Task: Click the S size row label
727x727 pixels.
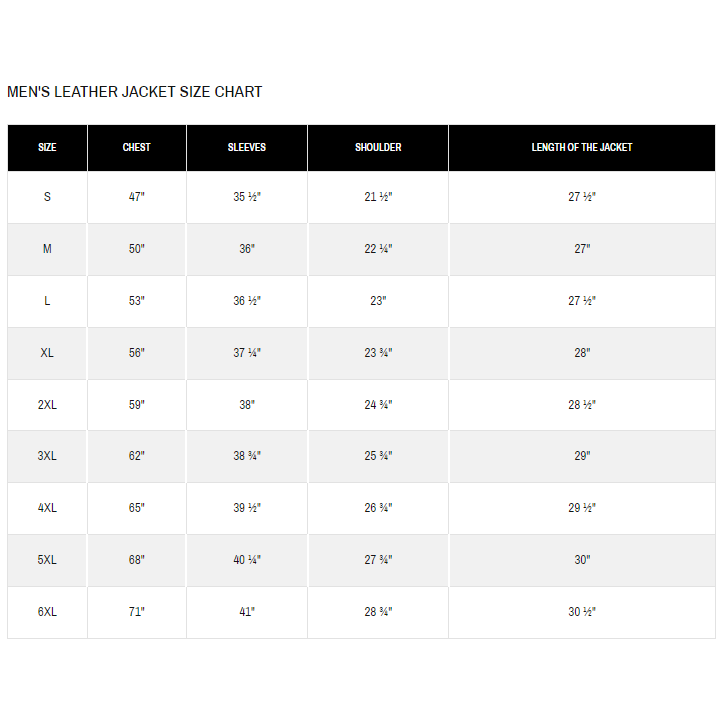Action: click(47, 197)
